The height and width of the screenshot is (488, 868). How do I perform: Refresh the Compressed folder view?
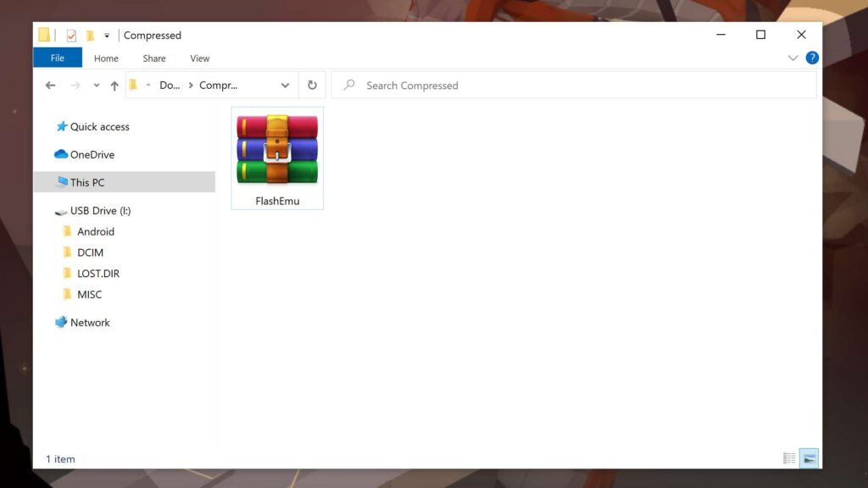pos(312,86)
